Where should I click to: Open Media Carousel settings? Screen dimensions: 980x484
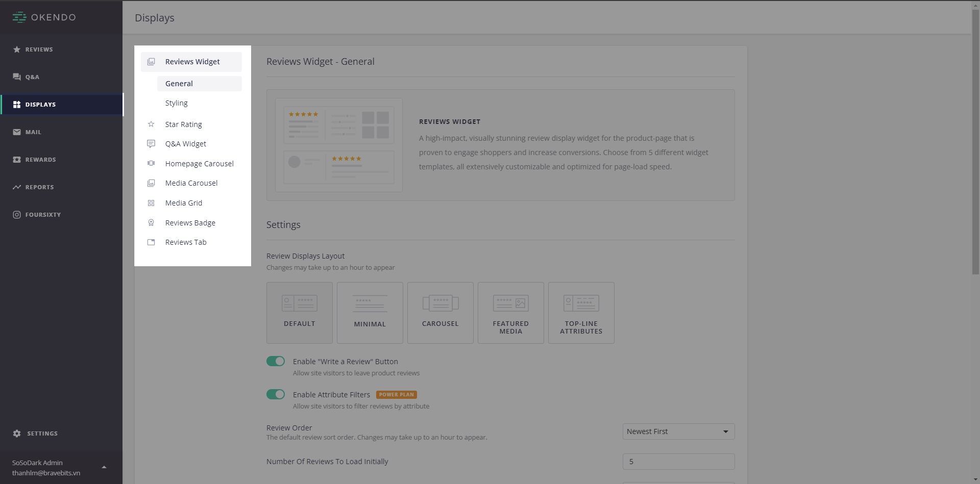tap(191, 183)
